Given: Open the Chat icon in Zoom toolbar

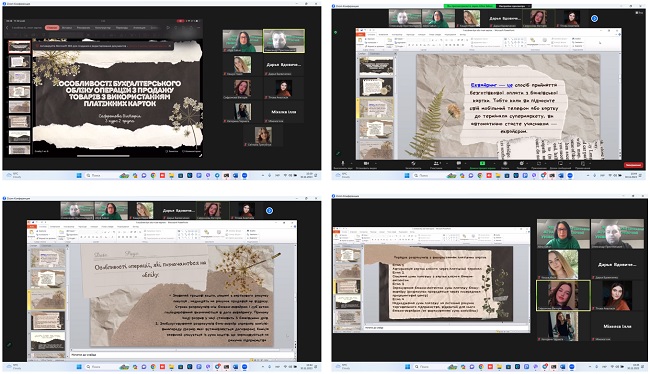Looking at the screenshot, I should [458, 164].
